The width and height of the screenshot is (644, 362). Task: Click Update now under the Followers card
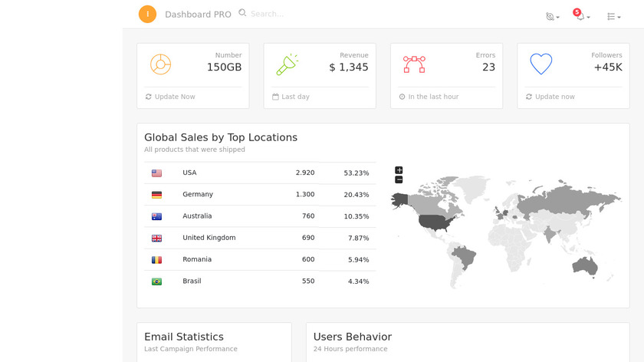coord(554,97)
